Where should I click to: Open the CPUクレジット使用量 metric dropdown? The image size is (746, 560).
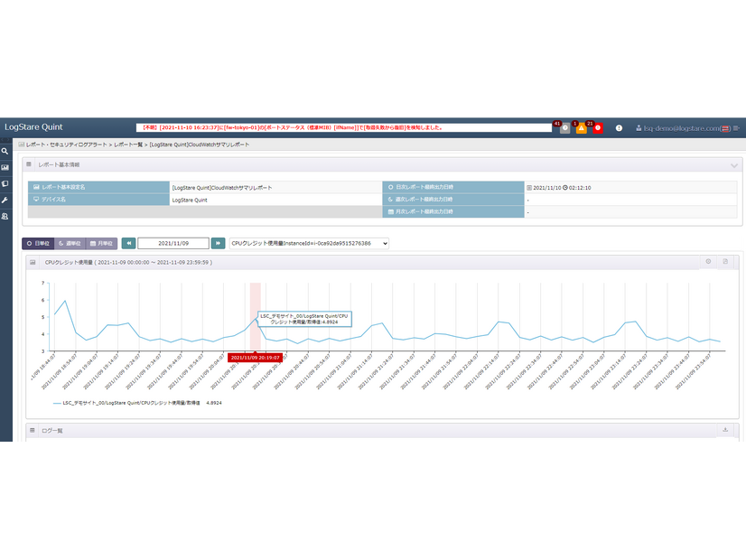tap(309, 243)
